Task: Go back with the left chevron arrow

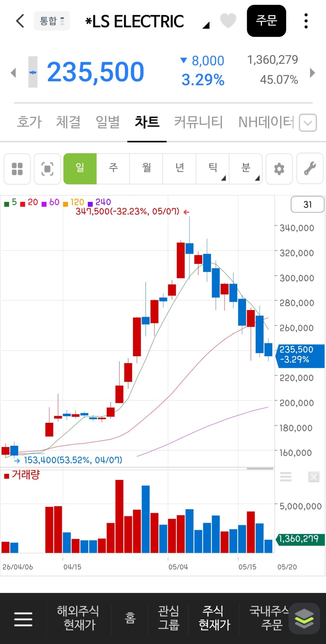Action: tap(20, 21)
